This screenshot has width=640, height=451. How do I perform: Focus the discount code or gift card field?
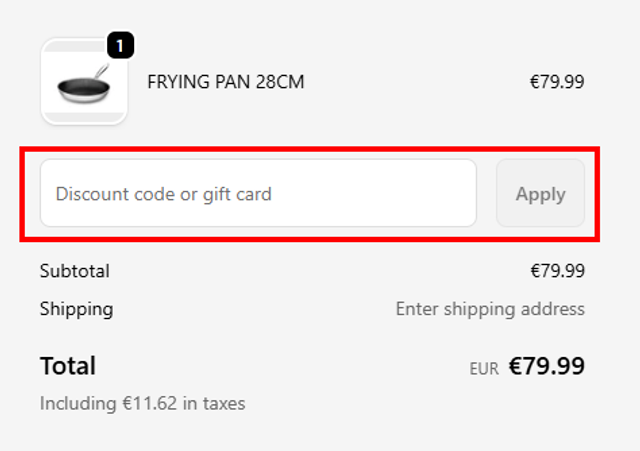(258, 194)
